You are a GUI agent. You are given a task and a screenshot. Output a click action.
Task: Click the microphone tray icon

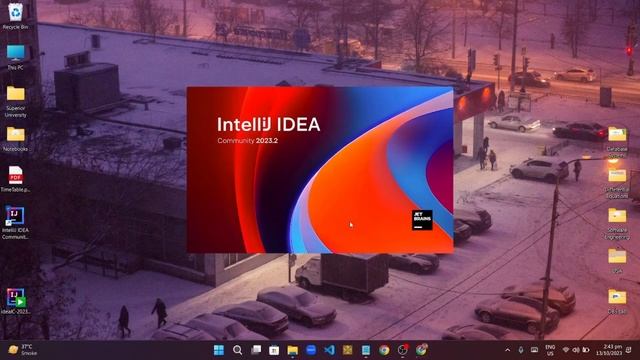521,350
